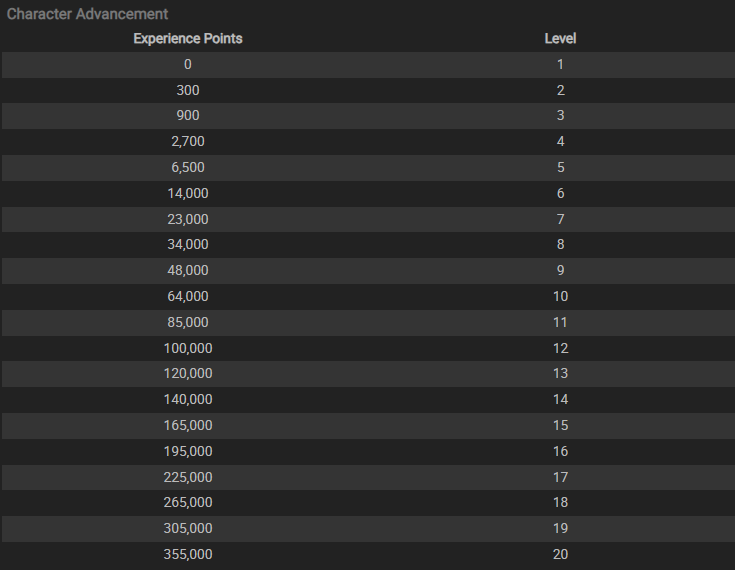Select the 225,000 experience points cell
The width and height of the screenshot is (735, 570).
pos(188,477)
